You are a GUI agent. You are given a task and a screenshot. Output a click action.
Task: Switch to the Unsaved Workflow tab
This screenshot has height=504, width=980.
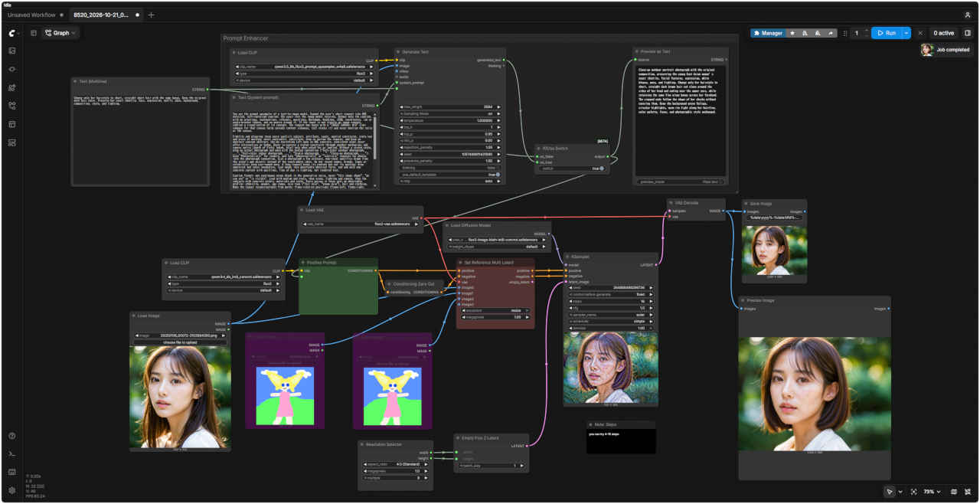[35, 15]
